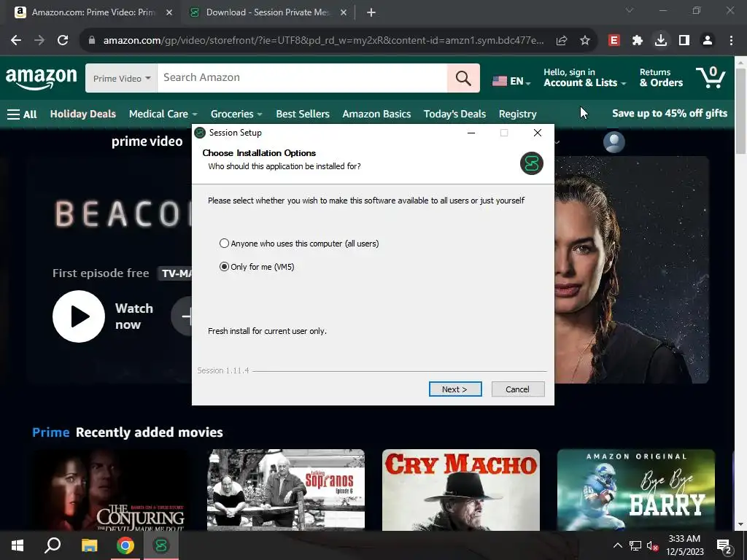The width and height of the screenshot is (747, 560).
Task: Switch to Download - Session Private Messenger tab
Action: point(267,12)
